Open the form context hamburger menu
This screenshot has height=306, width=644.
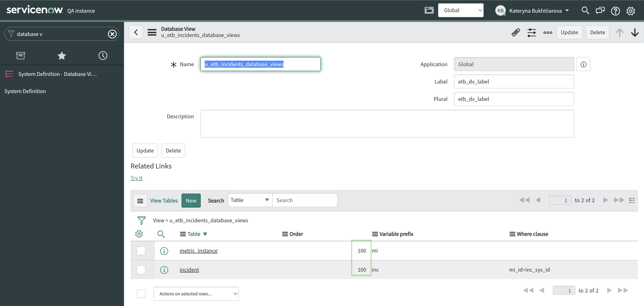tap(152, 32)
